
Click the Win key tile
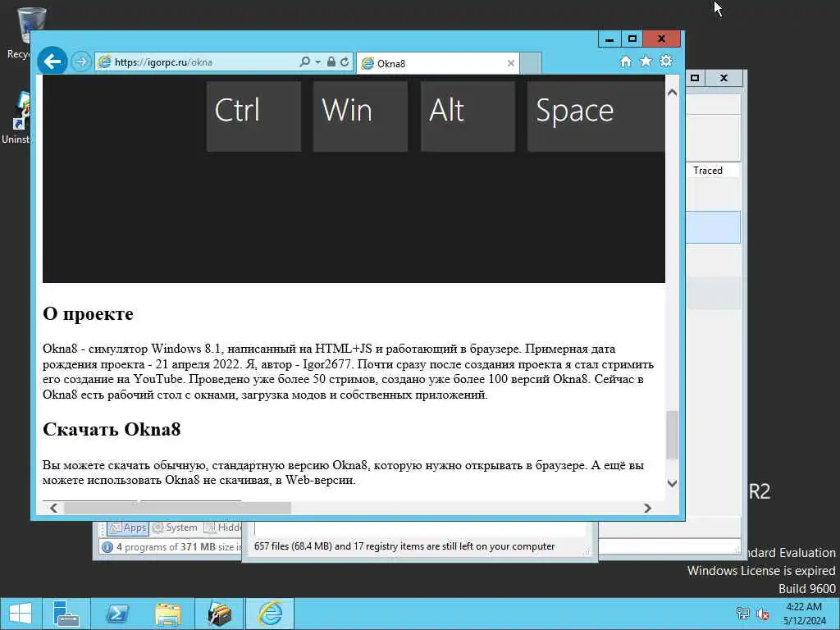[360, 116]
